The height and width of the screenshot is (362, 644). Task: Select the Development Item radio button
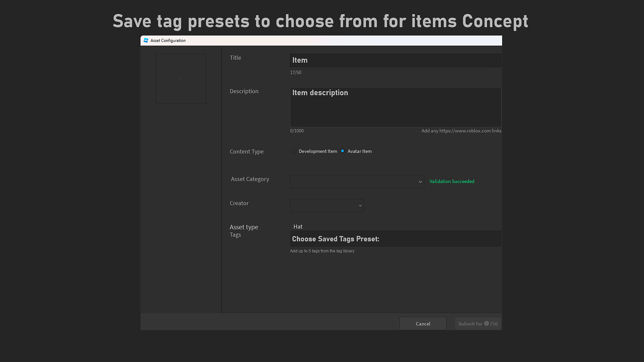(x=293, y=151)
